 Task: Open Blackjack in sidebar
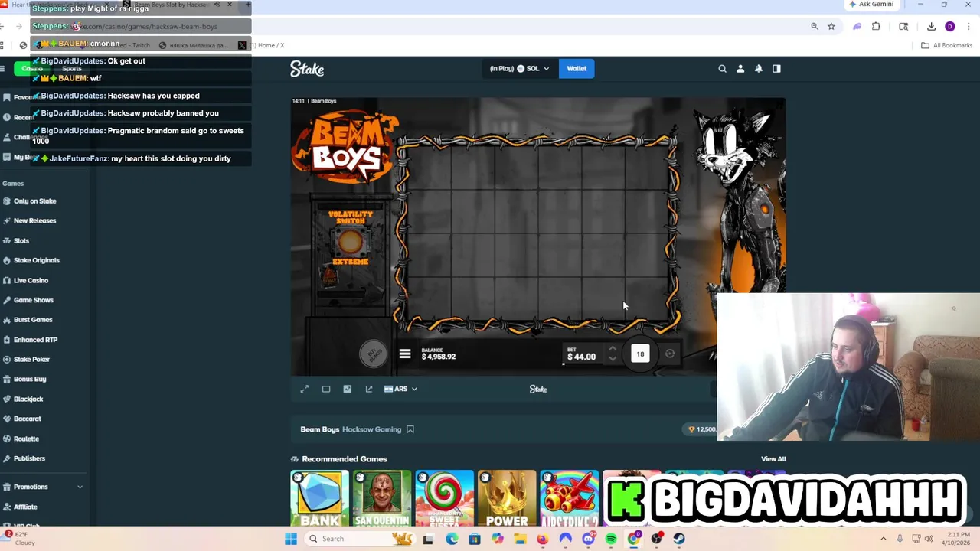(28, 399)
